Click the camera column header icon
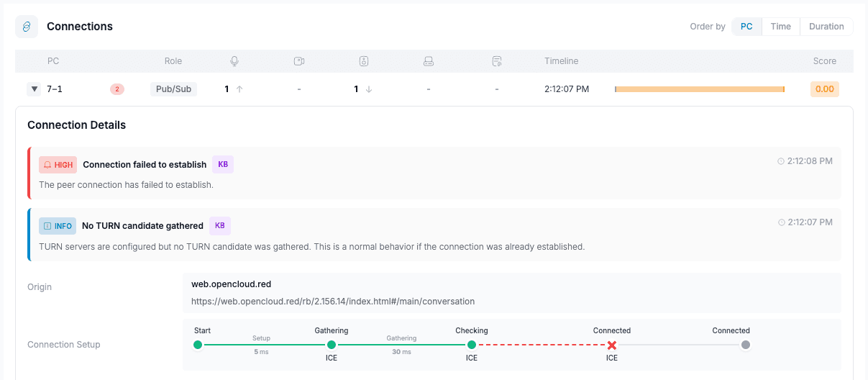This screenshot has width=868, height=380. coord(299,61)
